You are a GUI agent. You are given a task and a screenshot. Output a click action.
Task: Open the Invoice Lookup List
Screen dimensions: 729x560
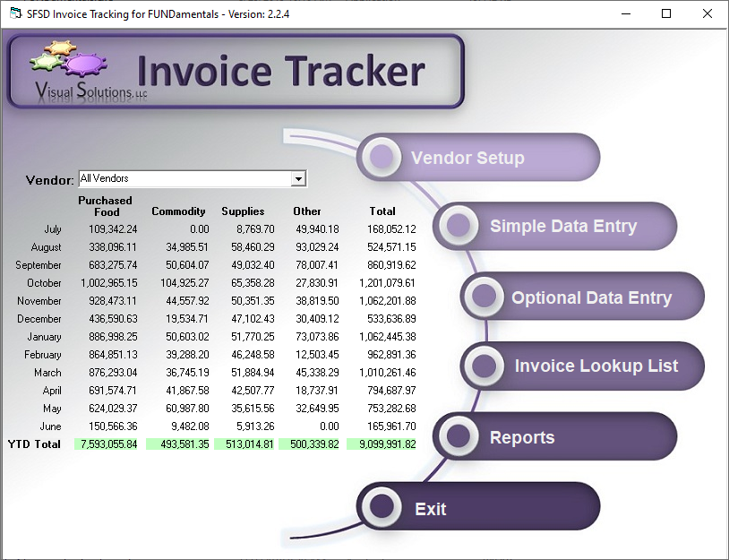tap(596, 366)
